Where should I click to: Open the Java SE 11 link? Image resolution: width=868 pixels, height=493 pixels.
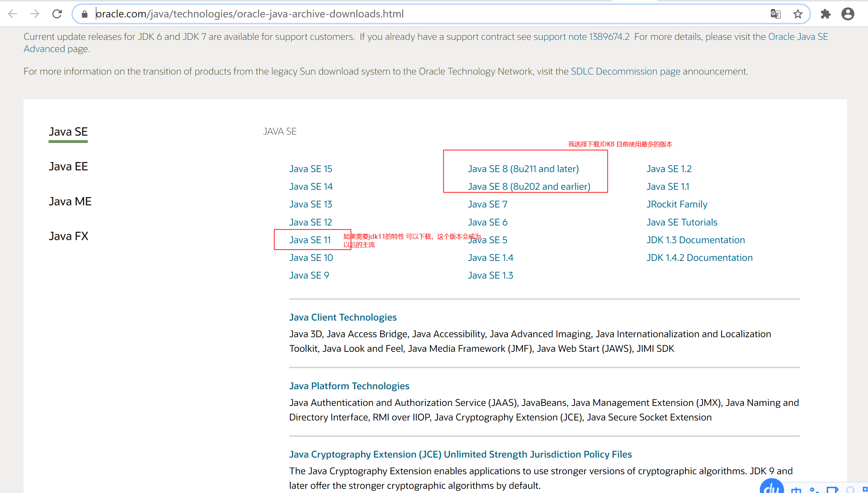click(310, 240)
